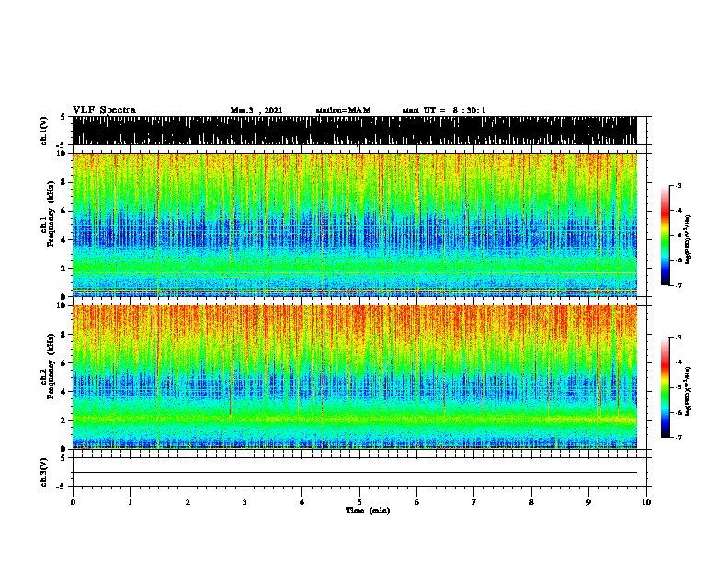Click the ch.1 color scale bar
This screenshot has width=728, height=563.
pyautogui.click(x=665, y=236)
